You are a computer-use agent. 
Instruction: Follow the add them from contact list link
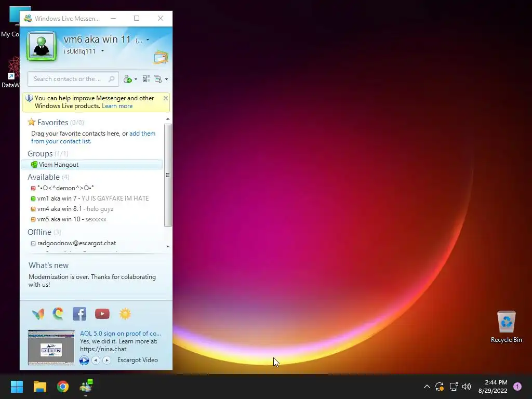point(94,137)
